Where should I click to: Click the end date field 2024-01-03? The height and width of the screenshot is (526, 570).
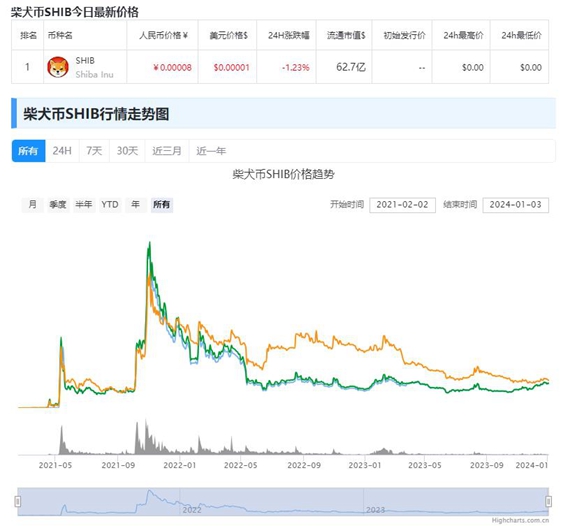(515, 205)
